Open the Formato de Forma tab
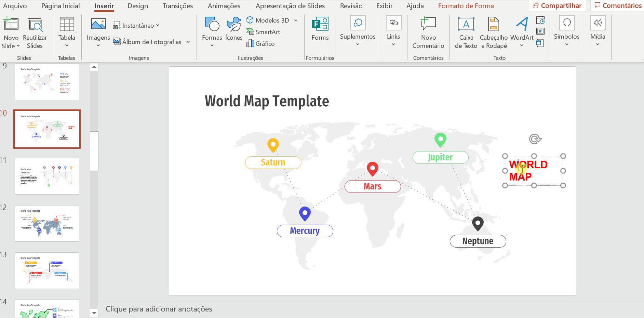The height and width of the screenshot is (318, 644). pos(466,6)
